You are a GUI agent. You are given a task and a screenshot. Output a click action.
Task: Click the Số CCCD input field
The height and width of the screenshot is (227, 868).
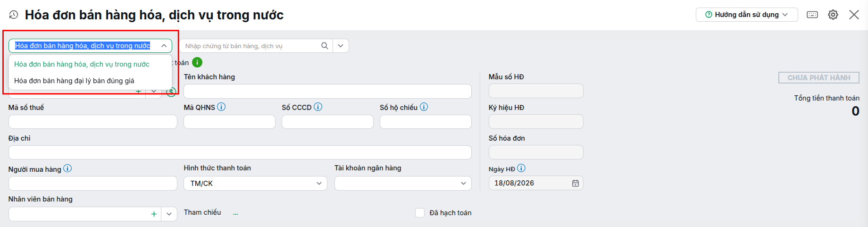tap(327, 122)
